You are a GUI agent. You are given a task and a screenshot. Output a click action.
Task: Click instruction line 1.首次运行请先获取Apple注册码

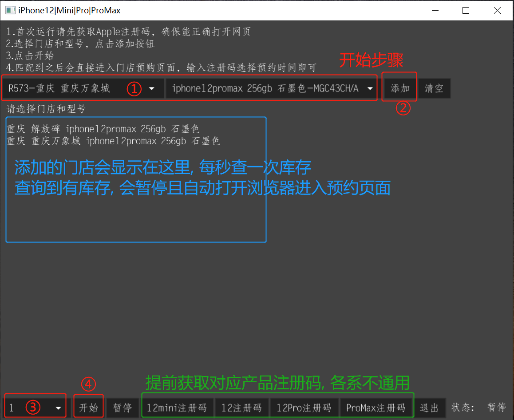click(x=129, y=32)
